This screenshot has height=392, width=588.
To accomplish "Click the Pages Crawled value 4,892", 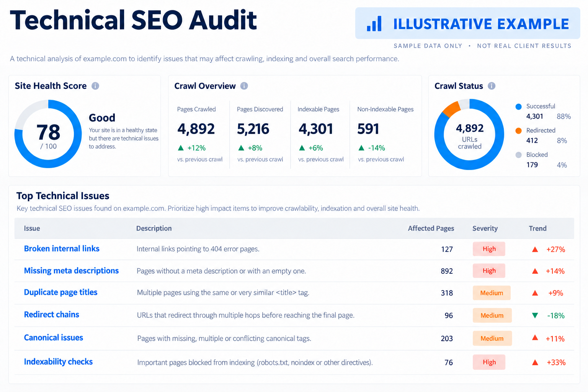I will [x=196, y=129].
